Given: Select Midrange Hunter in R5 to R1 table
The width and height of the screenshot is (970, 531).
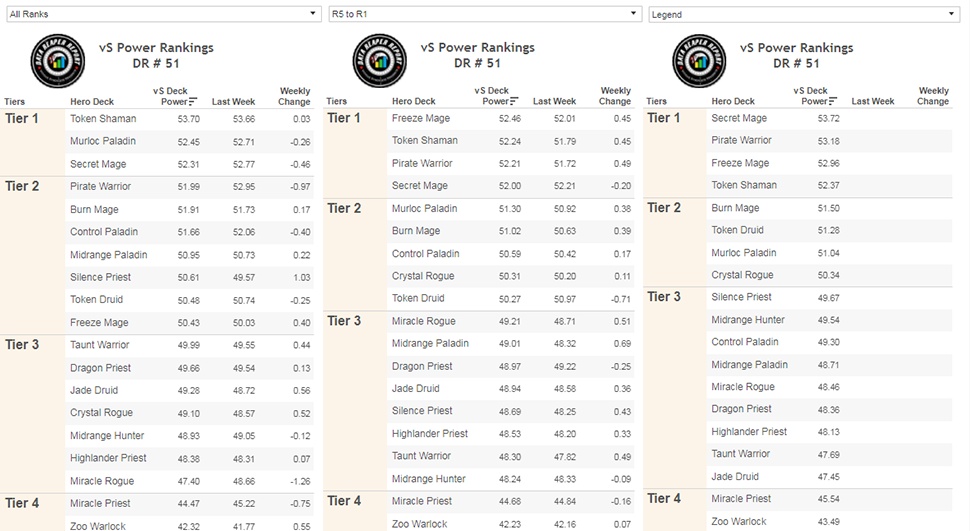Looking at the screenshot, I should coord(429,478).
